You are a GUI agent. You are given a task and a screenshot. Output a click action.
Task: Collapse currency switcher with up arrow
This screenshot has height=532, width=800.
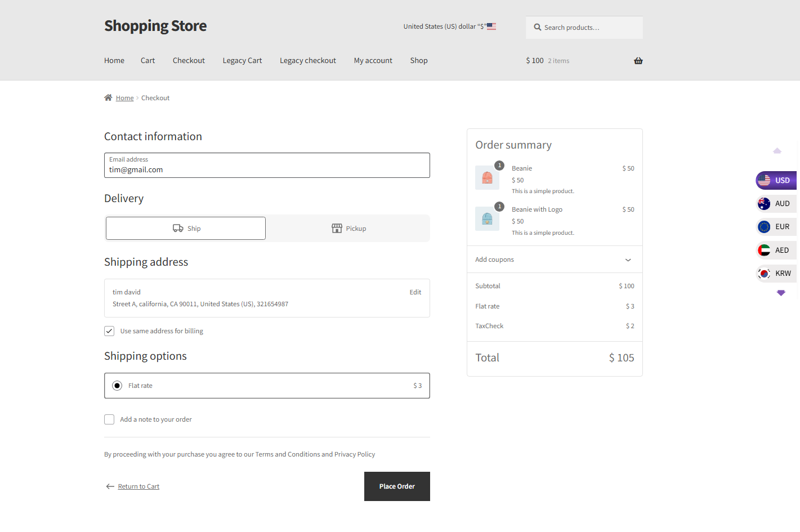(777, 151)
